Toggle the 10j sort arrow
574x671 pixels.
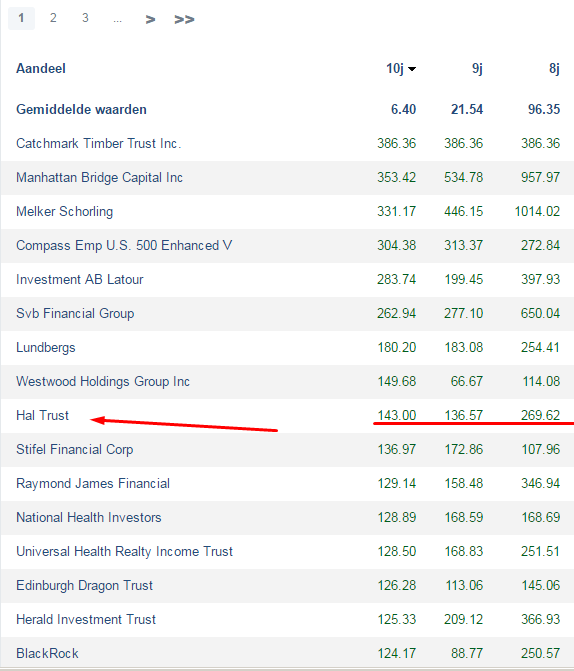pyautogui.click(x=412, y=69)
